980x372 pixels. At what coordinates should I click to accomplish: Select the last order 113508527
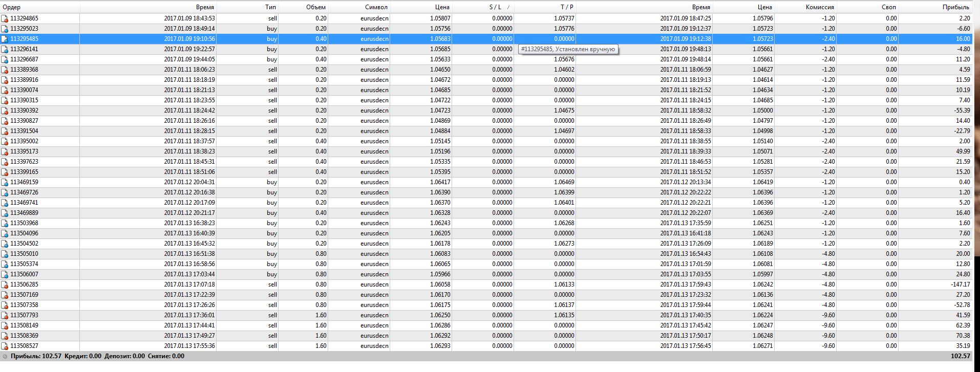(24, 346)
